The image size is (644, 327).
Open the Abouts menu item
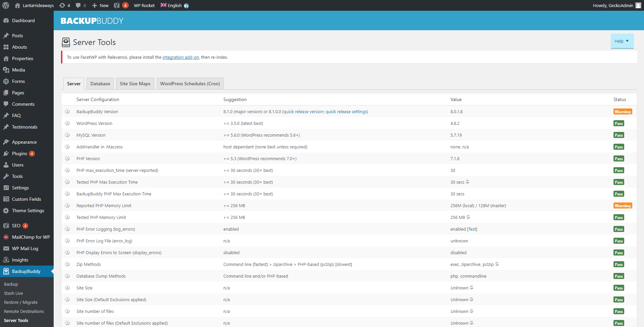pyautogui.click(x=19, y=47)
